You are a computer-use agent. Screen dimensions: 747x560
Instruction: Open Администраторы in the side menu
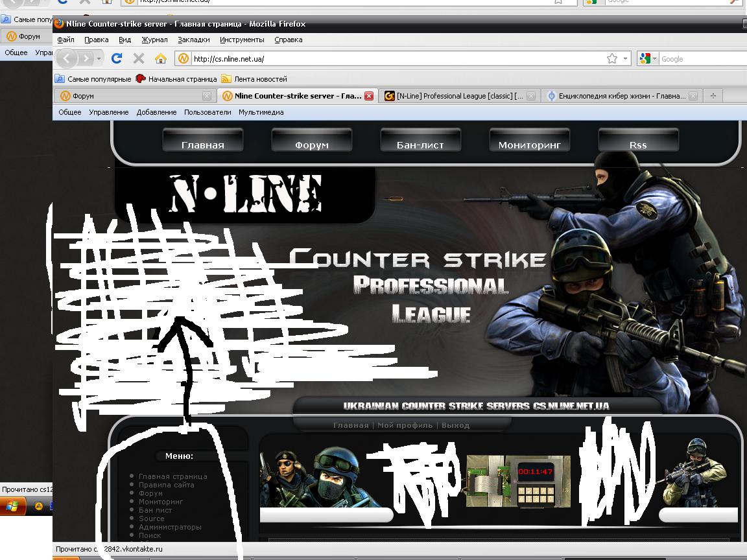pyautogui.click(x=170, y=527)
